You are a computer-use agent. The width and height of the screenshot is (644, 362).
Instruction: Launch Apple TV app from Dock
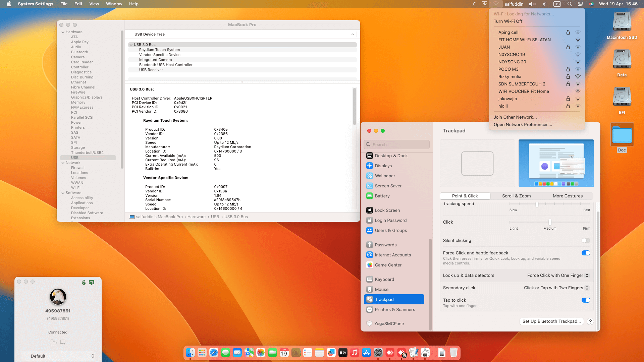tap(343, 353)
